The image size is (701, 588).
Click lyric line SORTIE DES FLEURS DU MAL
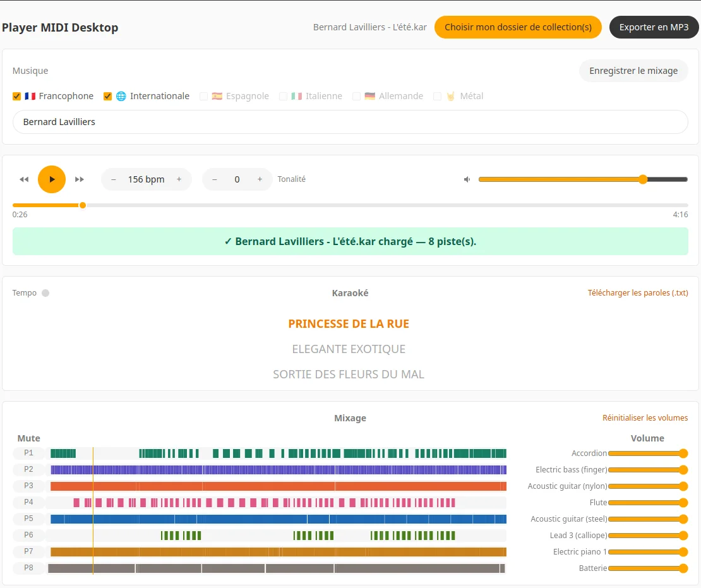pyautogui.click(x=349, y=375)
